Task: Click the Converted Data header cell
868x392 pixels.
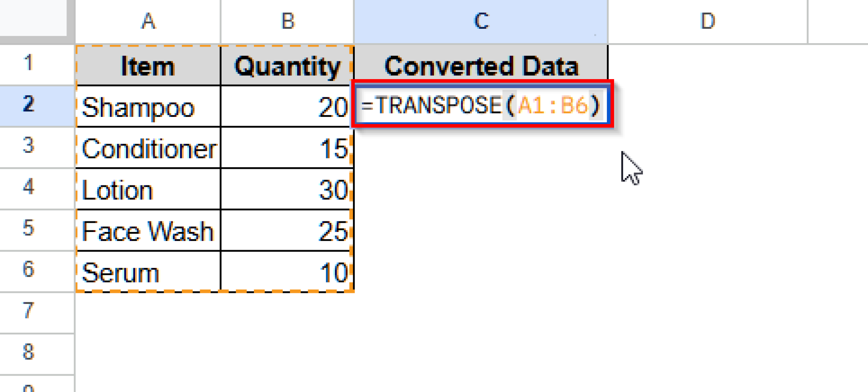Action: tap(481, 64)
